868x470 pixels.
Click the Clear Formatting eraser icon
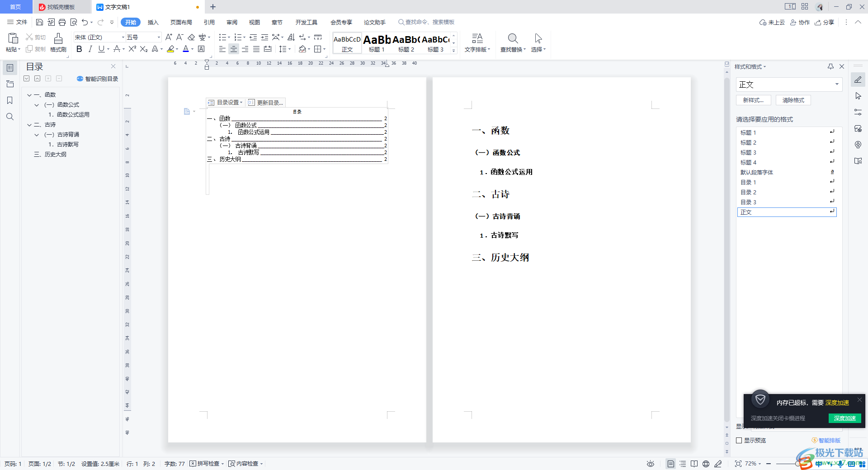(x=191, y=37)
